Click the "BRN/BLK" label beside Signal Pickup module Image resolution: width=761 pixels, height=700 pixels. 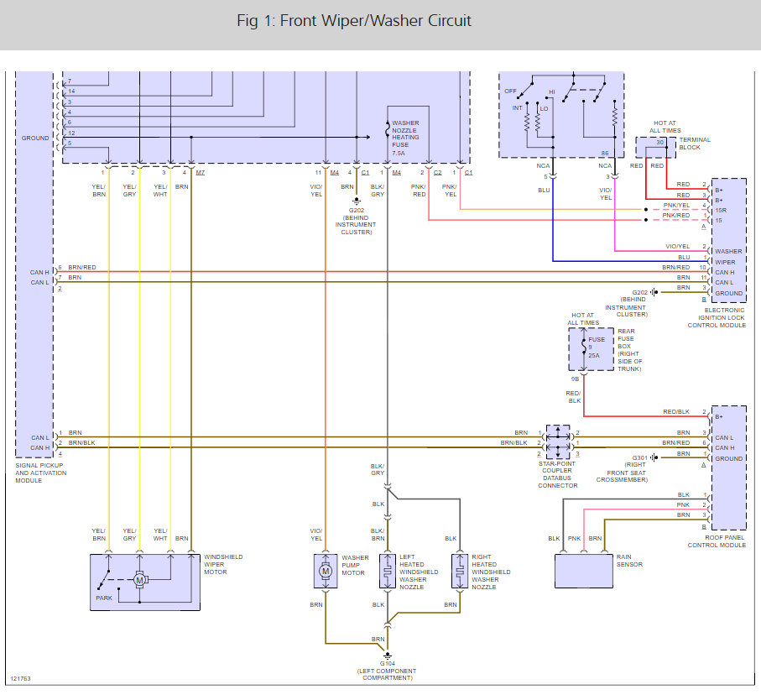(x=81, y=442)
